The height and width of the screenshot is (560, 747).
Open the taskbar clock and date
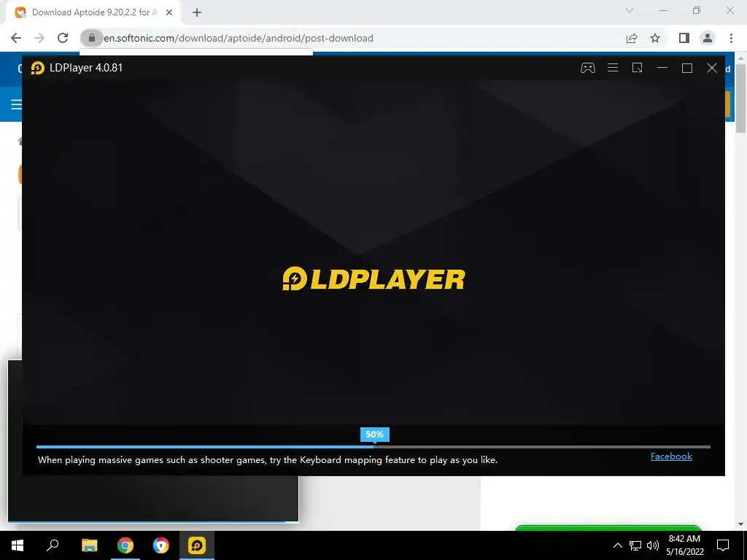pos(684,545)
